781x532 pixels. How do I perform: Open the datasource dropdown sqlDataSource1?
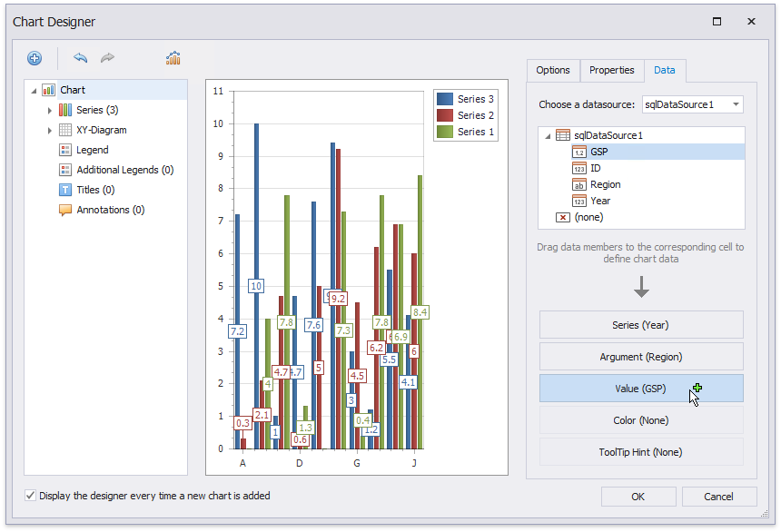pyautogui.click(x=734, y=104)
